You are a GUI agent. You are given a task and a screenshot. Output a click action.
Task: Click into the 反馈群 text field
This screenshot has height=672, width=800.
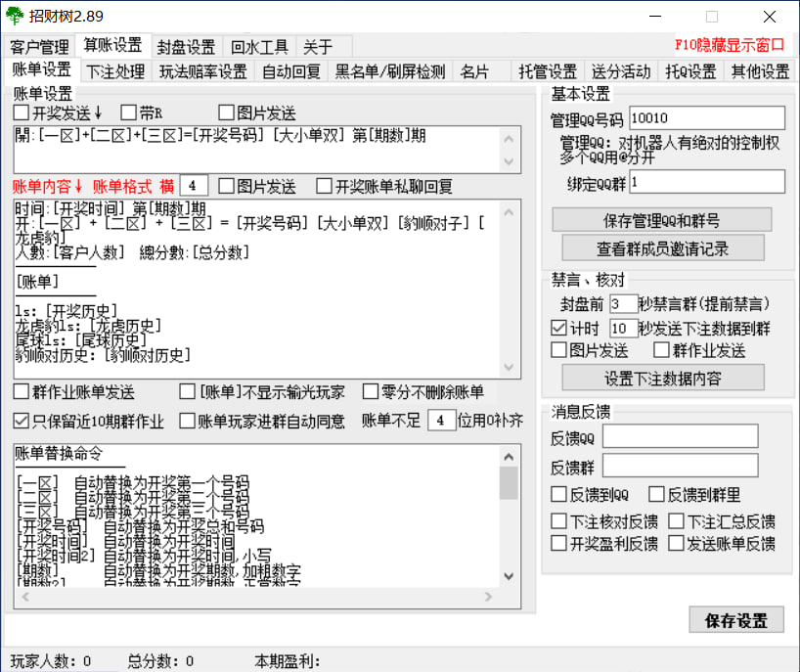(680, 466)
